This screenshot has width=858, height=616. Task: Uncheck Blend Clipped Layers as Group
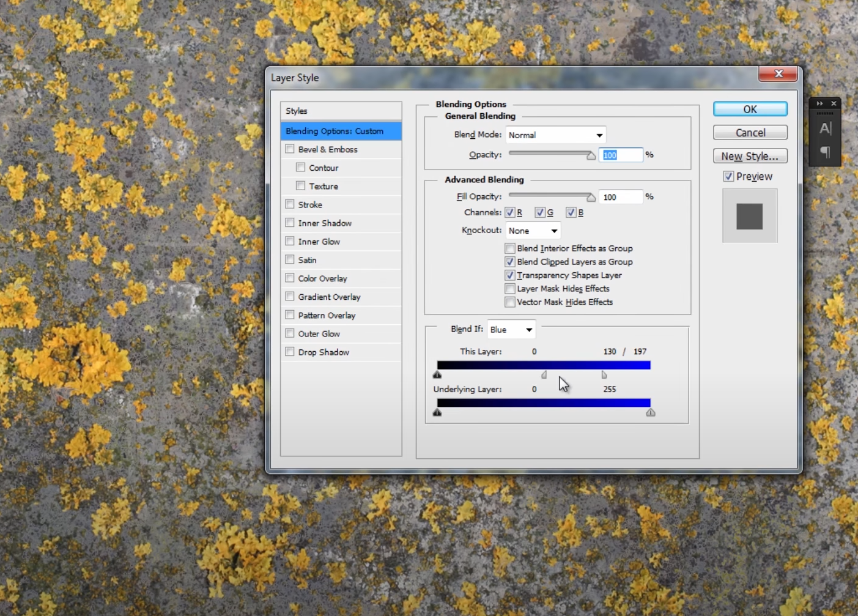pos(509,262)
